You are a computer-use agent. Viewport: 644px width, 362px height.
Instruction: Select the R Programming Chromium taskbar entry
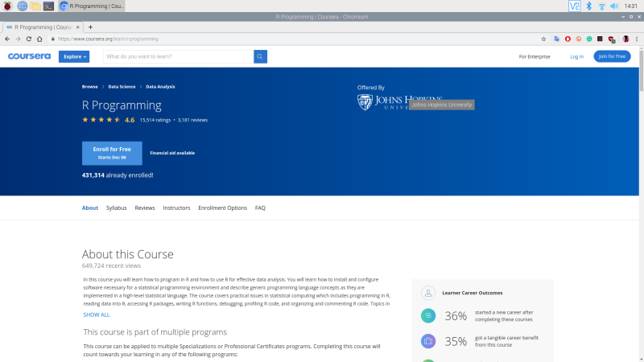pos(92,6)
